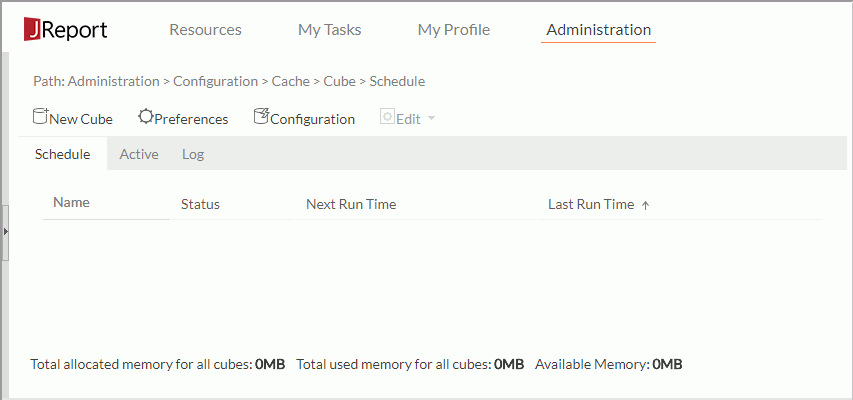Open the My Tasks page
Viewport: 853px width, 400px height.
click(x=330, y=29)
